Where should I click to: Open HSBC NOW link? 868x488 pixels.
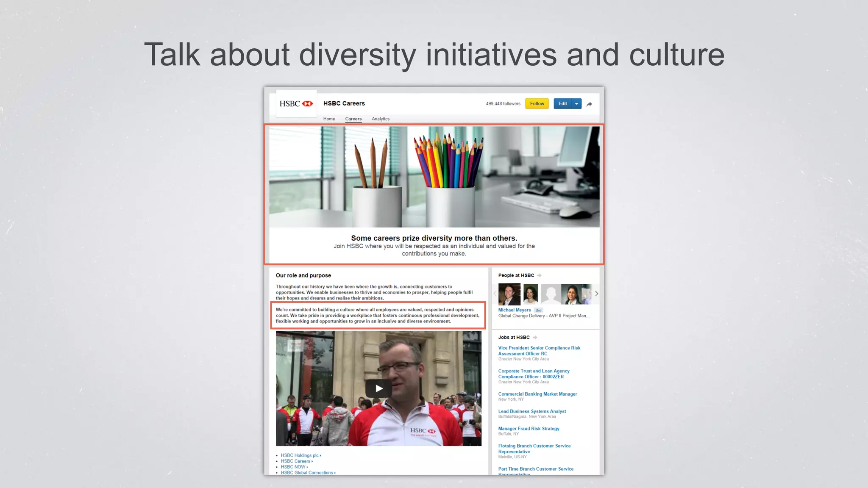[294, 467]
